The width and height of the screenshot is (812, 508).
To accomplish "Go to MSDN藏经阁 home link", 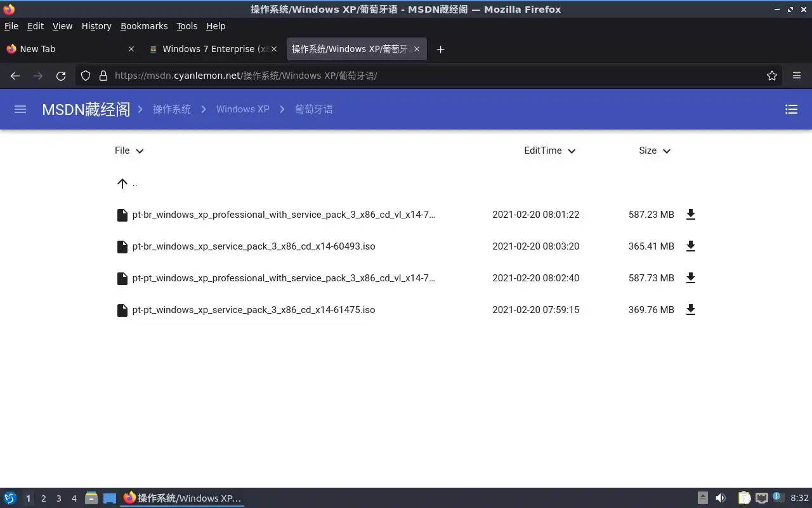I will (86, 109).
